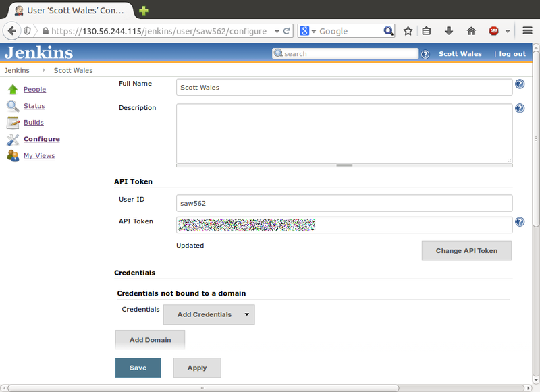The height and width of the screenshot is (392, 540).
Task: Bookmark this page with star icon
Action: (x=408, y=31)
